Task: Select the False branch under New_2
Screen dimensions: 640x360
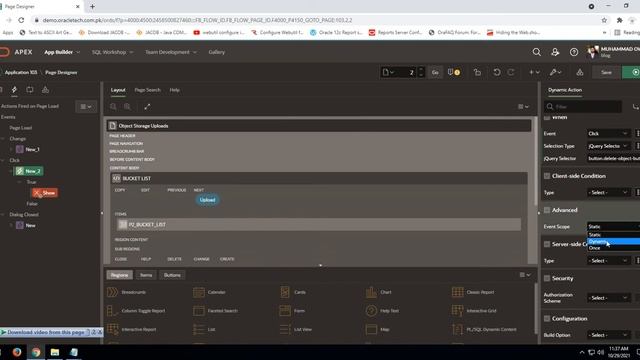Action: (32, 203)
